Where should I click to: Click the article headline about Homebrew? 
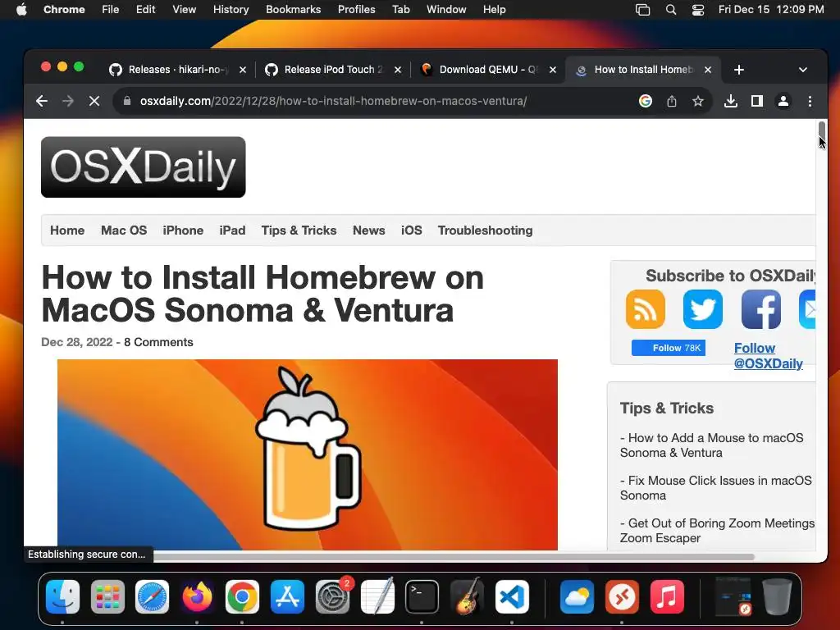click(x=262, y=294)
